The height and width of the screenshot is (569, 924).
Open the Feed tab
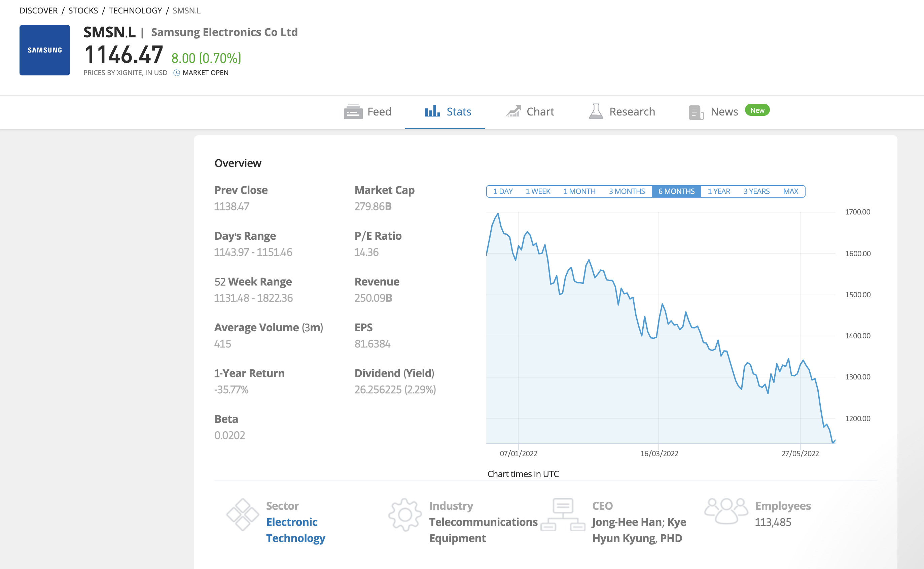tap(367, 112)
